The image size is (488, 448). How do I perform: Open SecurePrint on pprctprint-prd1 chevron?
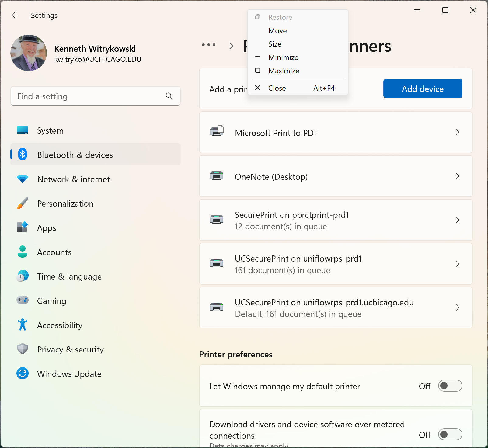click(x=457, y=220)
